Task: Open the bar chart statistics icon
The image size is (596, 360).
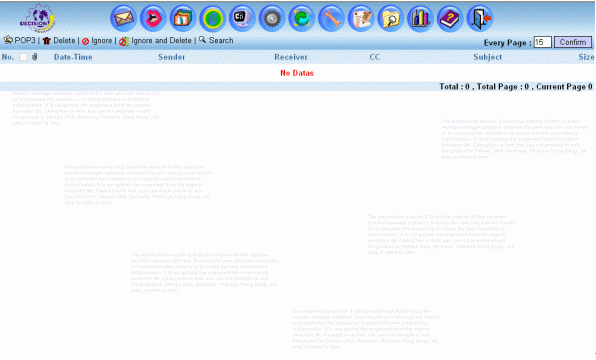Action: pyautogui.click(x=420, y=18)
